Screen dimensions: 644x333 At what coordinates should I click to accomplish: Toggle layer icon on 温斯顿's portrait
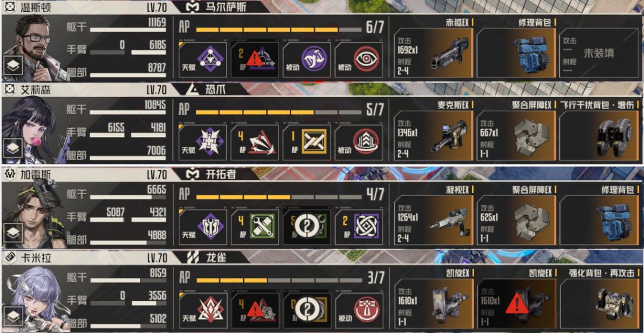click(13, 66)
